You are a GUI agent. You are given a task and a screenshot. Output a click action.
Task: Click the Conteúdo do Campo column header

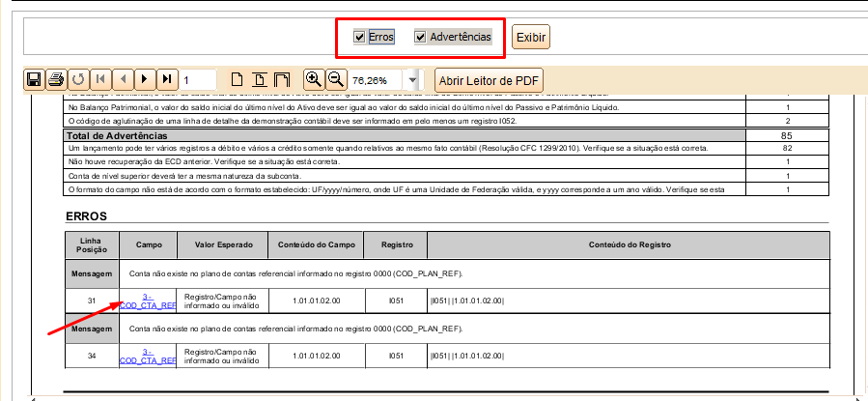pyautogui.click(x=316, y=244)
